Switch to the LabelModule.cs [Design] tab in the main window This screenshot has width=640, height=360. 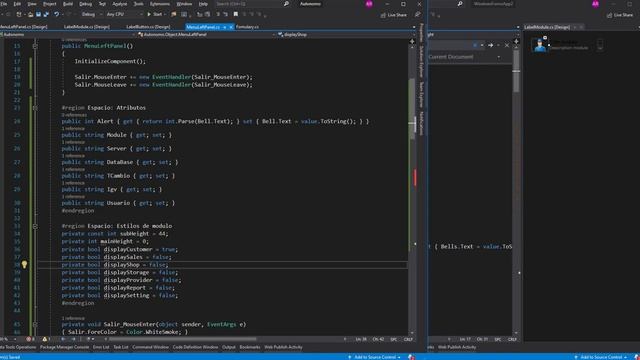click(x=87, y=27)
